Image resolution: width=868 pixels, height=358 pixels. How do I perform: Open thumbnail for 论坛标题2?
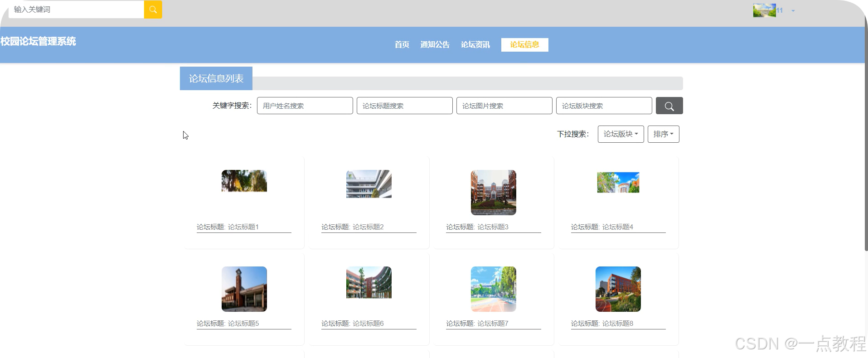tap(369, 184)
